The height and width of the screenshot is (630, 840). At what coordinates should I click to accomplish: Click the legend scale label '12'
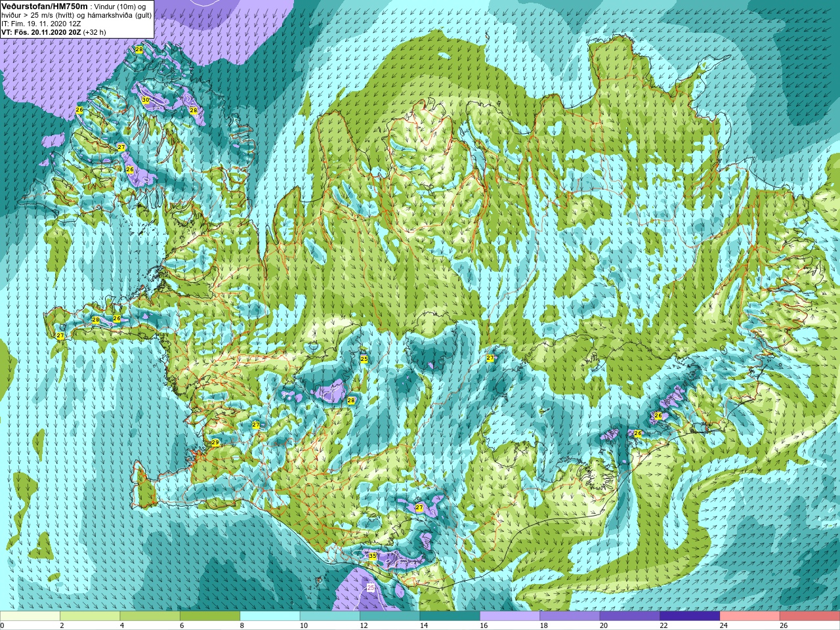(x=364, y=625)
